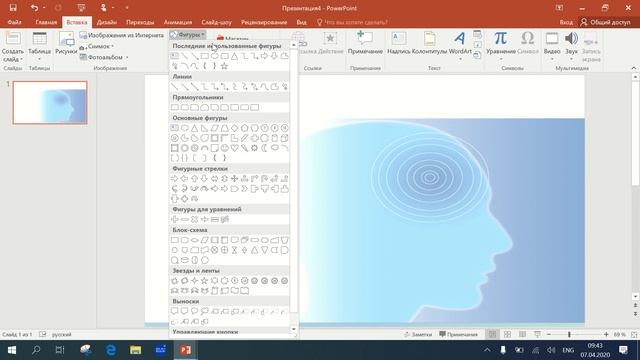Image resolution: width=640 pixels, height=360 pixels.
Task: Select slide 1 thumbnail
Action: (x=50, y=102)
